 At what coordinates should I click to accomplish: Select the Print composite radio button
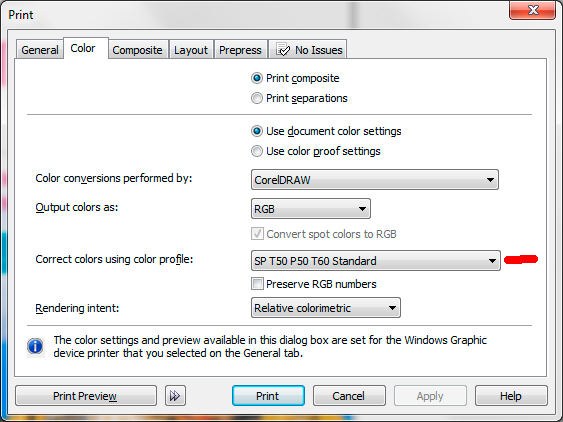pos(257,78)
